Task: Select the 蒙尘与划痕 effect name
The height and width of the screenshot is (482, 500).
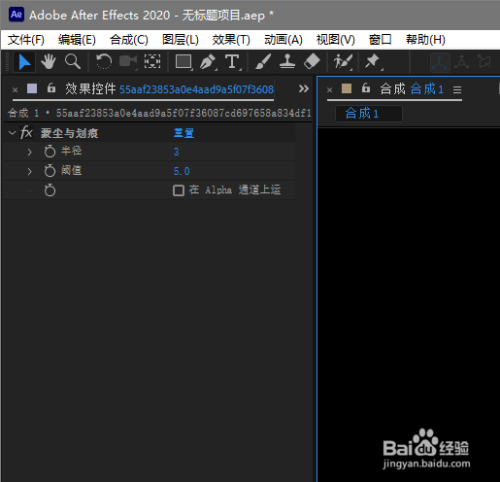Action: 69,133
